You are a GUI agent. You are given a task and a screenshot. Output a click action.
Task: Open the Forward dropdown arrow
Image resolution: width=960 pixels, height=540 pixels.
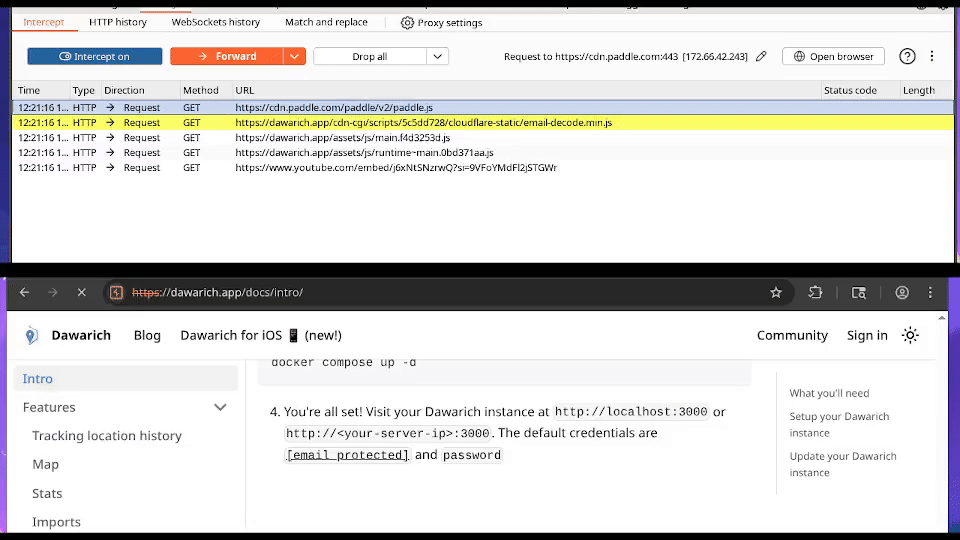click(294, 56)
